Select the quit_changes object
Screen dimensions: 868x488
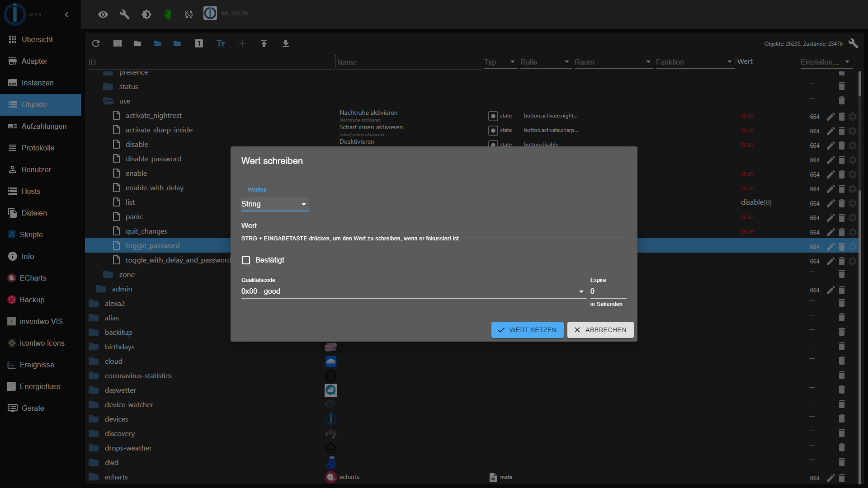(x=146, y=231)
